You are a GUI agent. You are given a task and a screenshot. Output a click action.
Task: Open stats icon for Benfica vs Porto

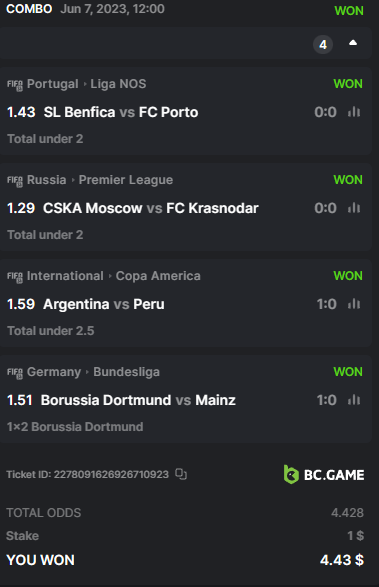[x=354, y=112]
